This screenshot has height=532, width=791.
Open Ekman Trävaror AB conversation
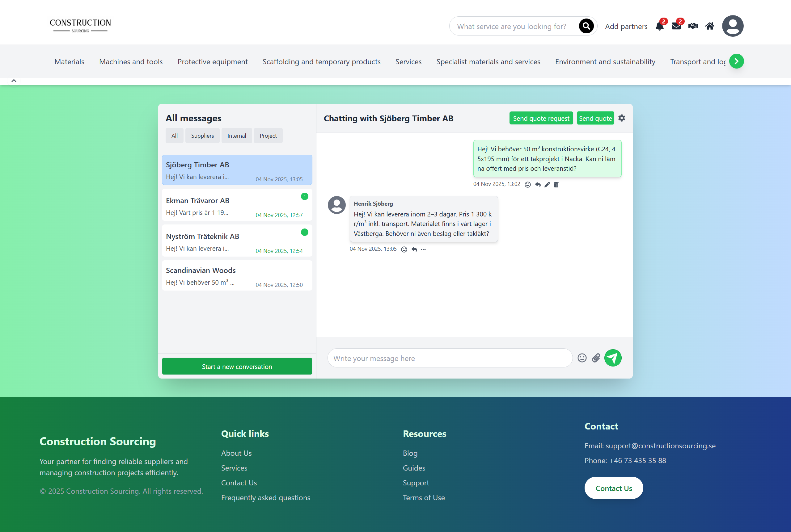click(237, 206)
